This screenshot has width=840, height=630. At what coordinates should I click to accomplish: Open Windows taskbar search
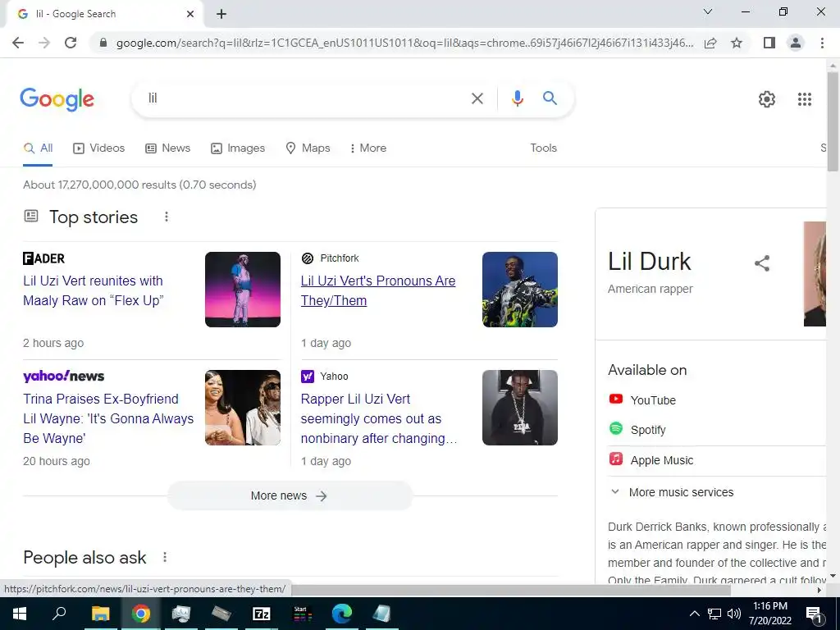pyautogui.click(x=59, y=614)
